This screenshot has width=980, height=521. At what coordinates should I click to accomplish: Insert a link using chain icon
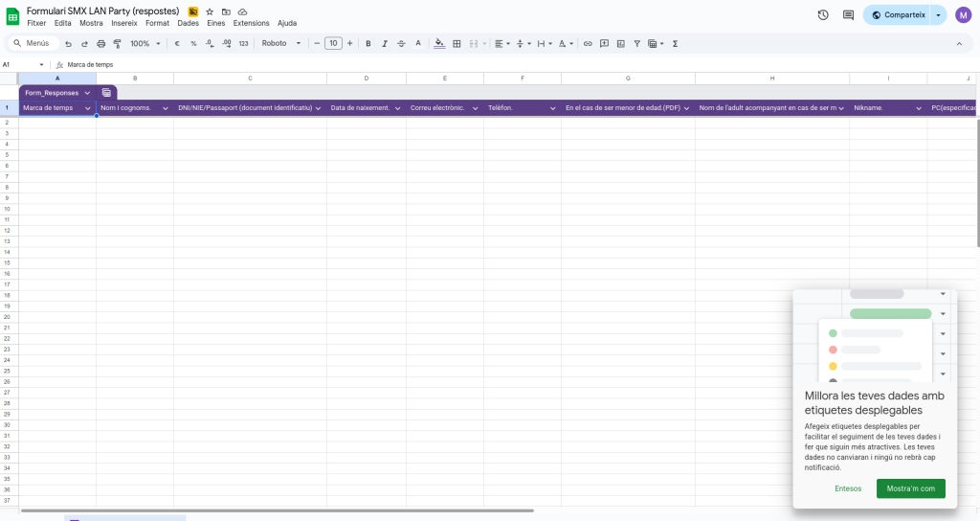tap(588, 43)
